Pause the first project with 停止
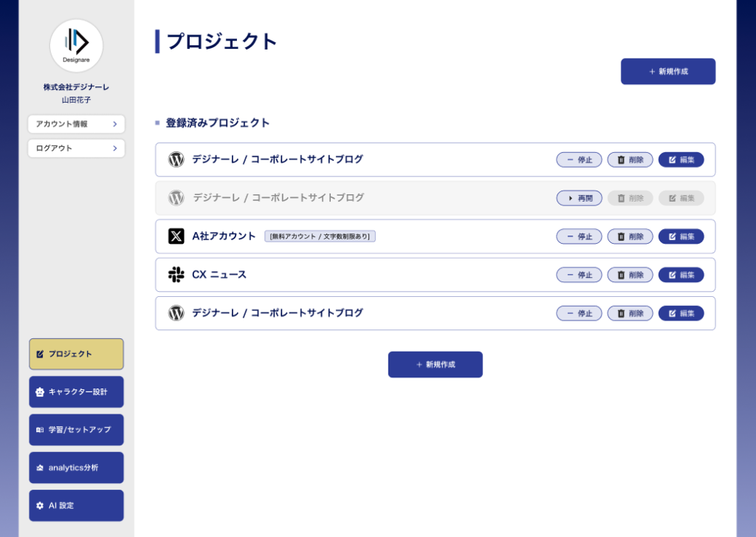The height and width of the screenshot is (537, 756). click(x=579, y=160)
